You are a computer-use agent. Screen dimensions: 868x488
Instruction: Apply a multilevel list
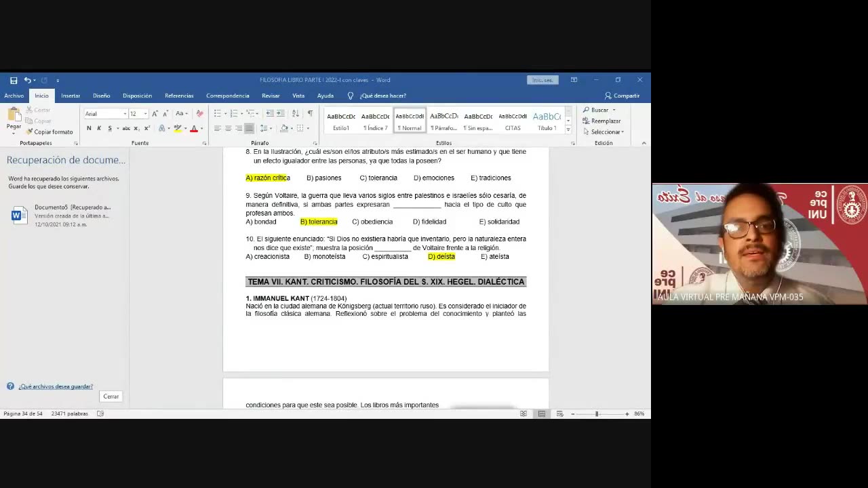(251, 114)
